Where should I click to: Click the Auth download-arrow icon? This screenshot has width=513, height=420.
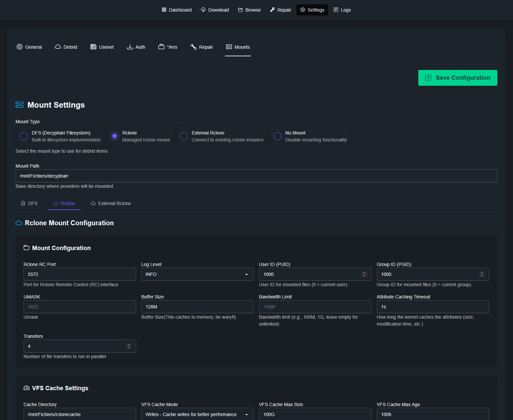tap(130, 47)
